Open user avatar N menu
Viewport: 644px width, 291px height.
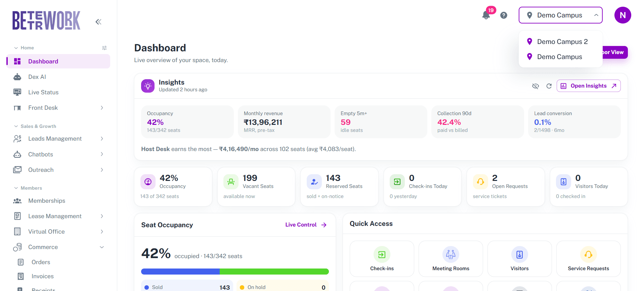(x=622, y=15)
